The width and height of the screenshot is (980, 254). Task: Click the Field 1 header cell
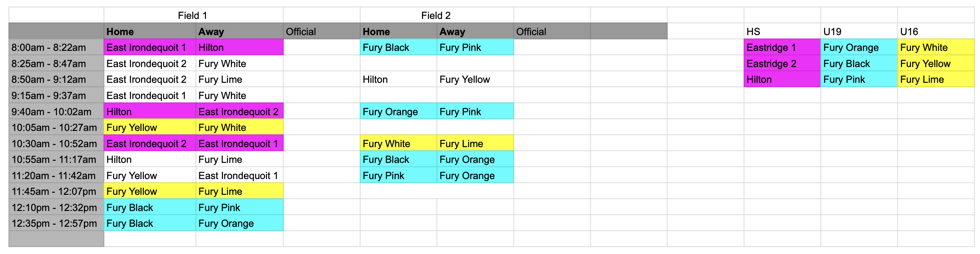point(193,15)
